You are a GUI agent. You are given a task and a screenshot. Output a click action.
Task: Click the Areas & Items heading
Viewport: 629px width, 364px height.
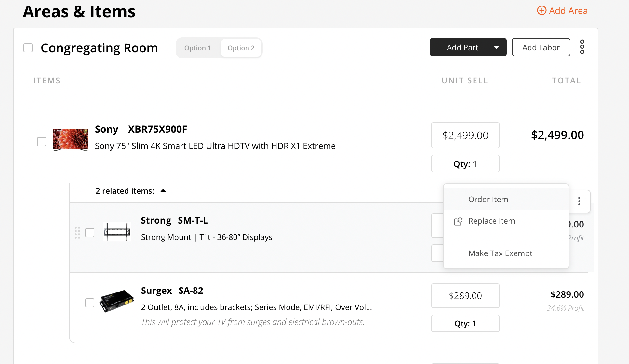click(x=79, y=12)
